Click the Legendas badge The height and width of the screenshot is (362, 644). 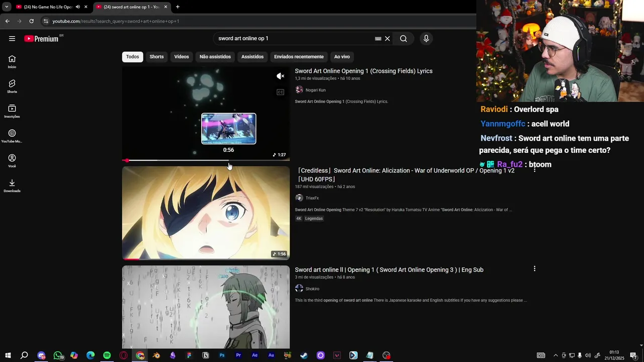pos(314,219)
